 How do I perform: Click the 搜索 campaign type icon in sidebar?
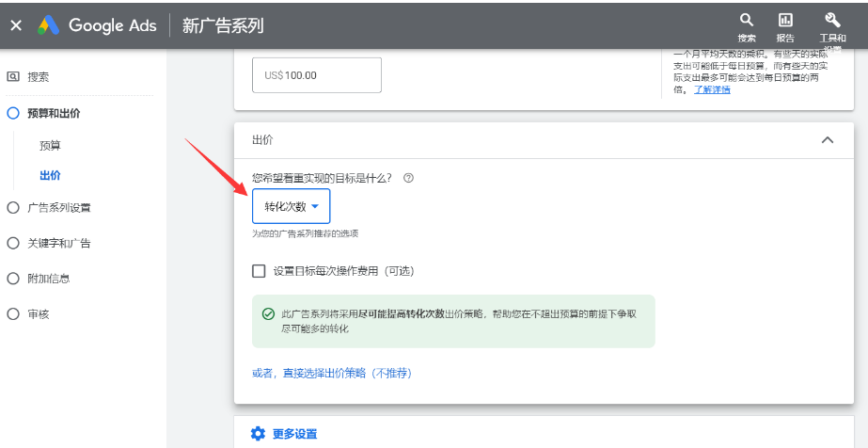pyautogui.click(x=13, y=77)
